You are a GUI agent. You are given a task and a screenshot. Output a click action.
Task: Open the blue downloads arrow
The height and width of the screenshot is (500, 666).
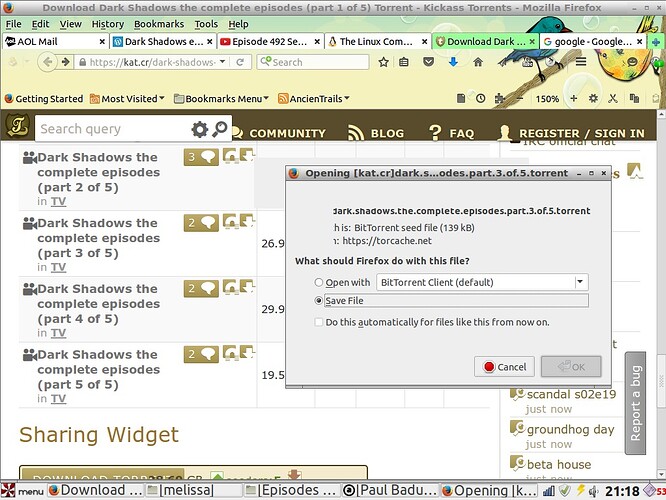(x=453, y=62)
